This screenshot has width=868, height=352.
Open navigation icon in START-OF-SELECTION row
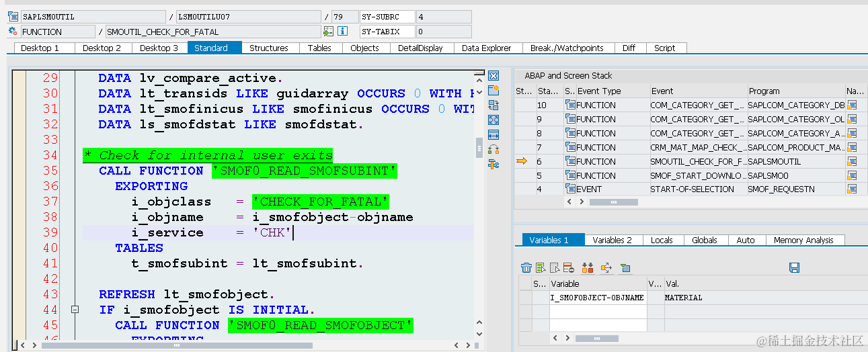852,189
